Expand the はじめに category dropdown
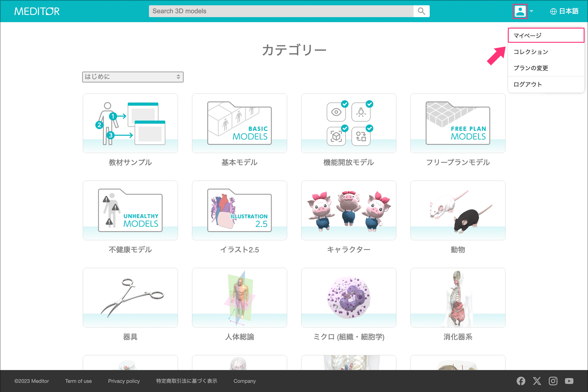 [x=133, y=77]
